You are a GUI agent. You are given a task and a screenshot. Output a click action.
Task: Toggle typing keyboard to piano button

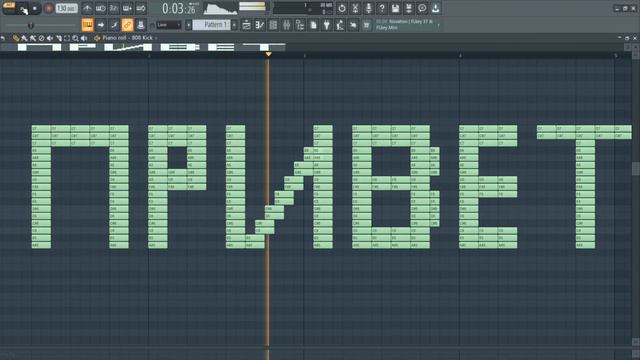pos(87,25)
